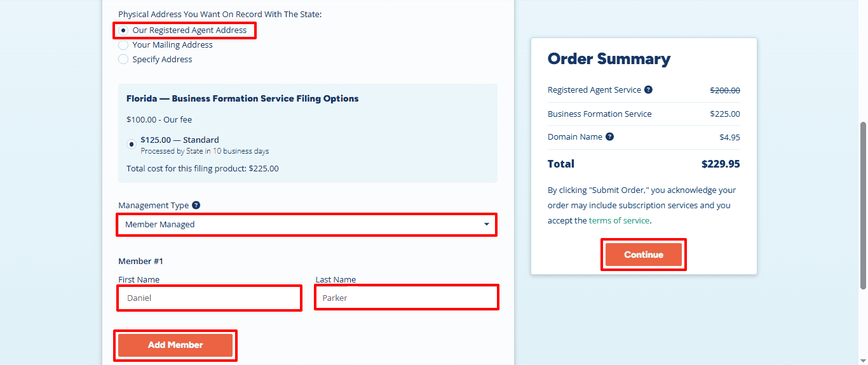Click Domain Name help question icon
Image resolution: width=868 pixels, height=365 pixels.
(610, 137)
